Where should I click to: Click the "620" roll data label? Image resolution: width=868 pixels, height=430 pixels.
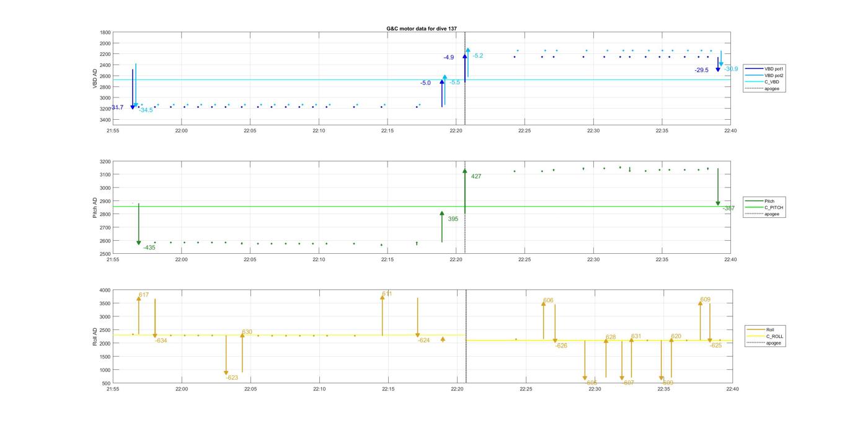click(676, 336)
